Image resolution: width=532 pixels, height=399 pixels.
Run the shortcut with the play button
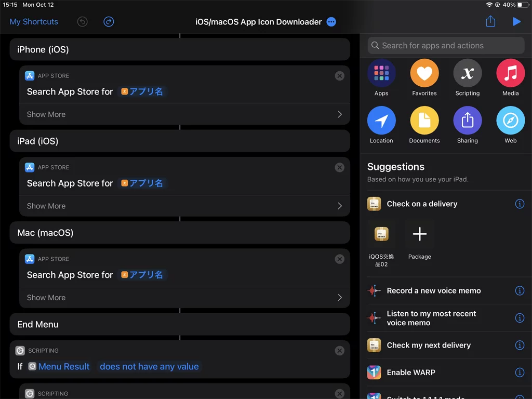pyautogui.click(x=517, y=22)
